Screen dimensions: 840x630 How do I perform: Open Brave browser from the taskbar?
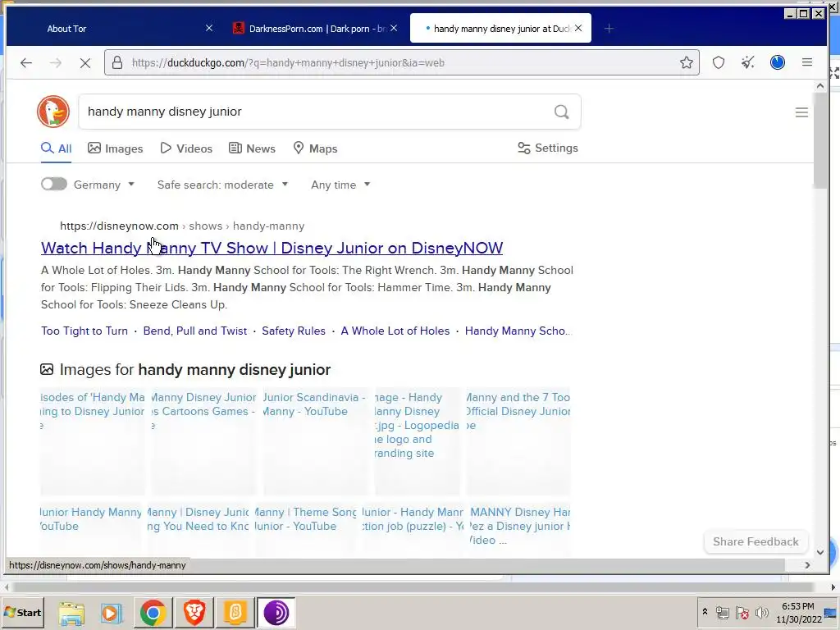point(194,613)
